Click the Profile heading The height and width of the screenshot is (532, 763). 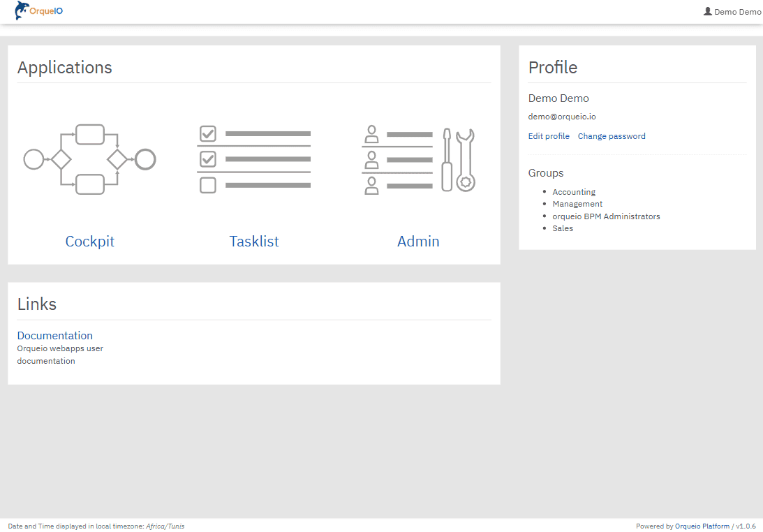553,67
